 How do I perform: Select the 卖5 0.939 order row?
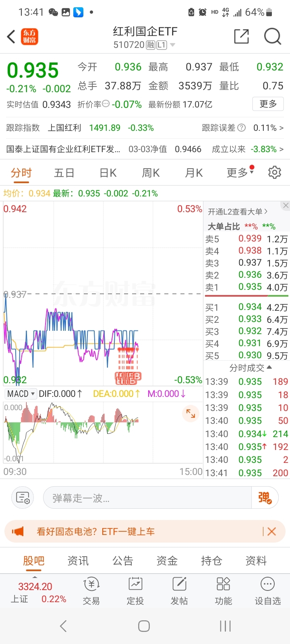click(246, 239)
